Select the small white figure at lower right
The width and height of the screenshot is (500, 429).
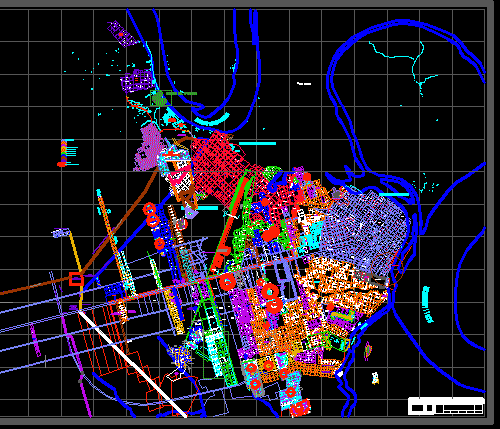[376, 378]
